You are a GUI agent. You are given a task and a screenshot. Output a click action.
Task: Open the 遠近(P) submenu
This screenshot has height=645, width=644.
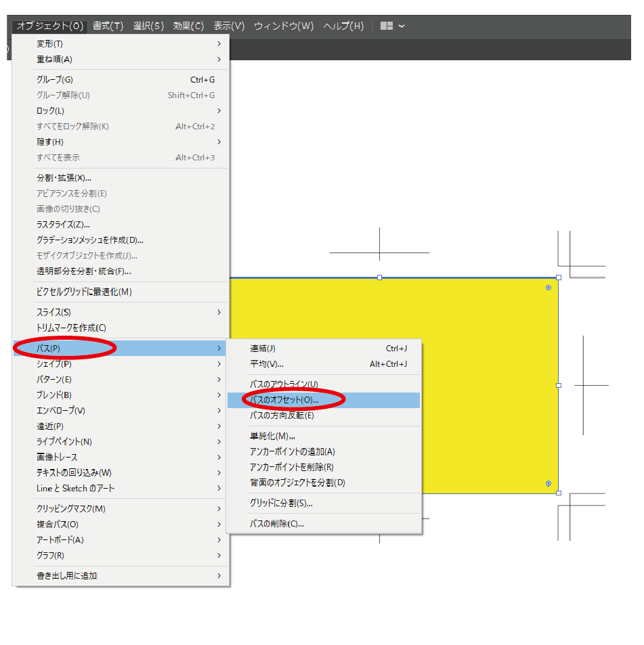(121, 426)
